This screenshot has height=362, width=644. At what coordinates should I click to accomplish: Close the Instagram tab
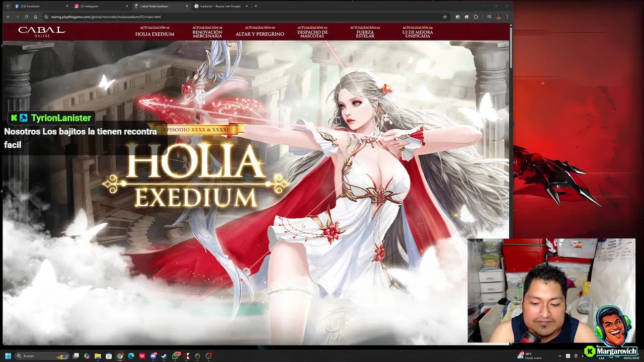[x=127, y=6]
